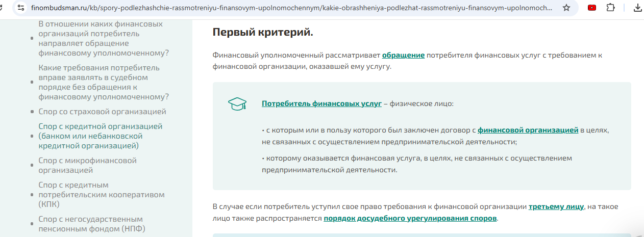Open the "финансовой организацией" link
The width and height of the screenshot is (644, 237).
pyautogui.click(x=528, y=130)
